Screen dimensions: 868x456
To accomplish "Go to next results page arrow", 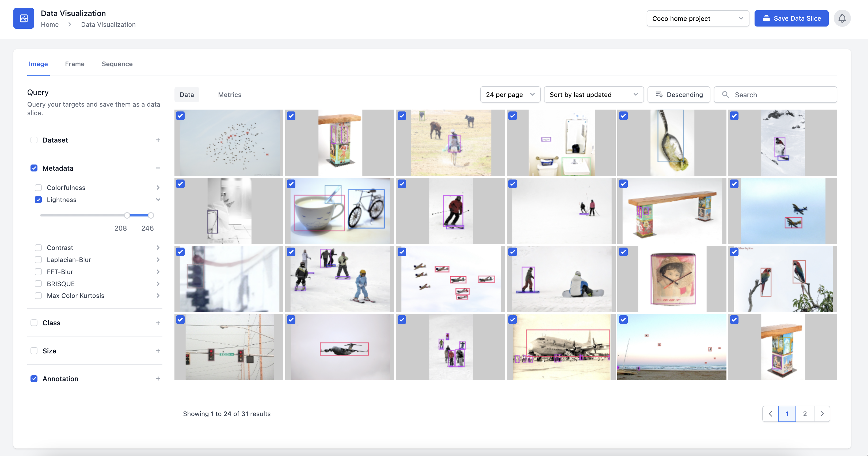I will (822, 413).
